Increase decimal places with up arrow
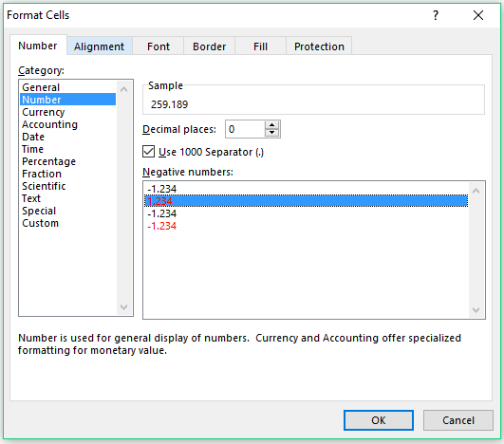 click(x=271, y=125)
